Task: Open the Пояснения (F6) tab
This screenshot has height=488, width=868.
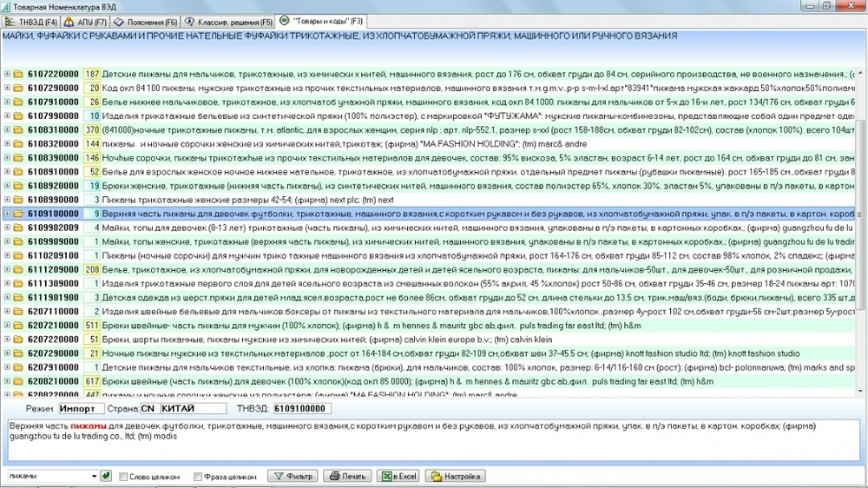Action: pyautogui.click(x=146, y=23)
